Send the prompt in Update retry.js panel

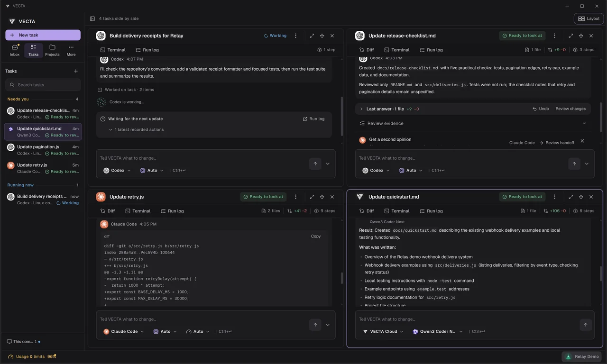tap(315, 325)
